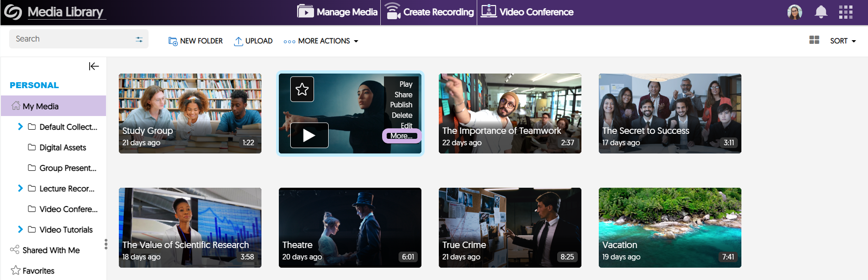Open Create Recording
The height and width of the screenshot is (280, 868).
pyautogui.click(x=429, y=12)
